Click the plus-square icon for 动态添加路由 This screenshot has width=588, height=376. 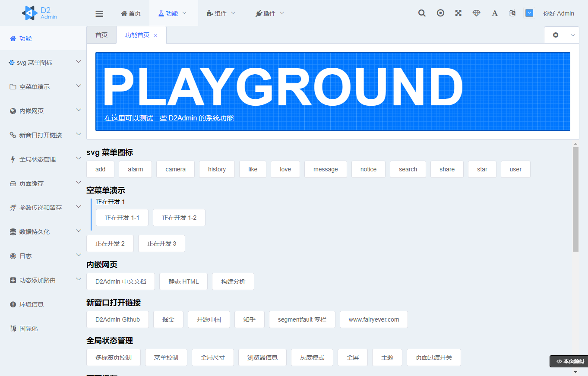click(x=13, y=280)
